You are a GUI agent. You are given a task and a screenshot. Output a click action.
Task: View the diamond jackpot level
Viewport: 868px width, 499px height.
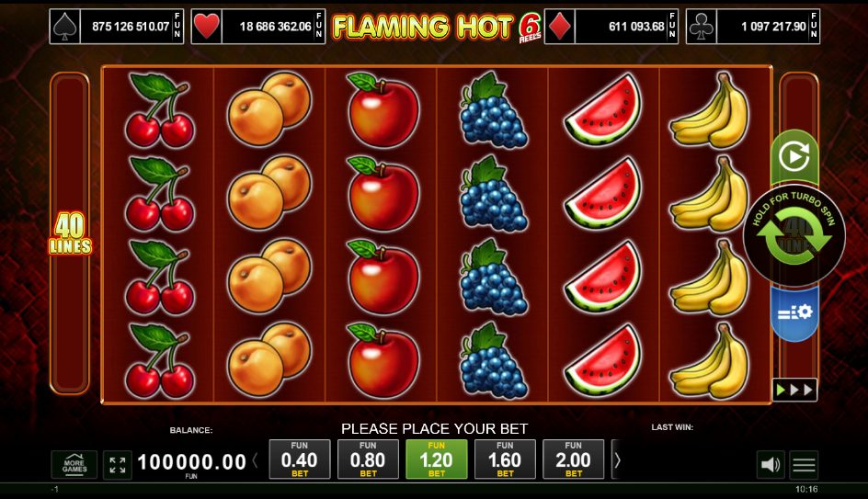tap(611, 27)
